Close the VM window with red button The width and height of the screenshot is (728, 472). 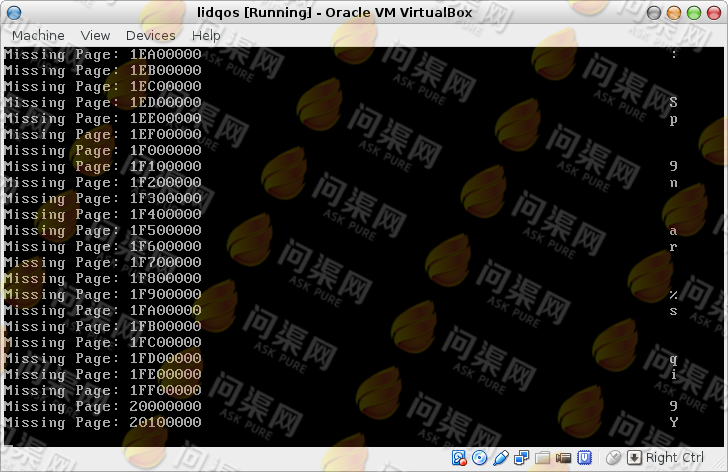point(714,13)
